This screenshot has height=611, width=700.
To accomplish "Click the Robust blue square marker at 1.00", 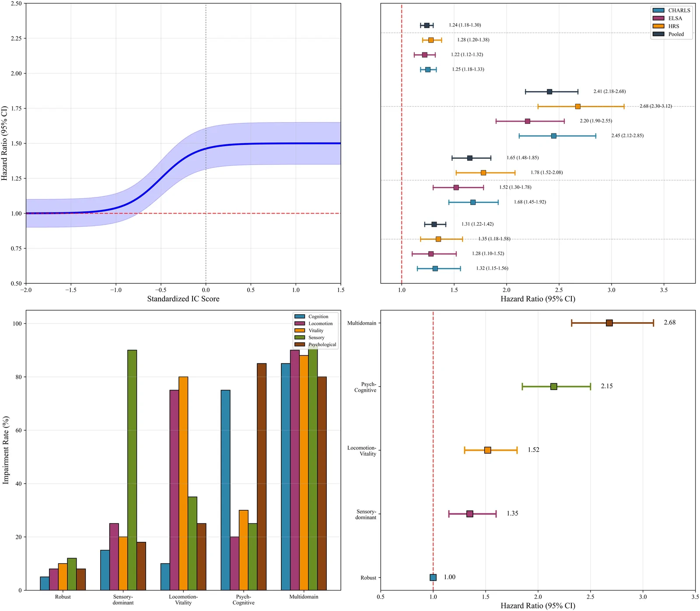I will click(433, 577).
